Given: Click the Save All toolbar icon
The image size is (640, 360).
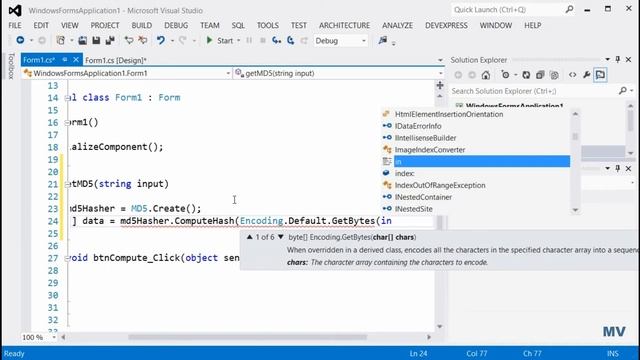Looking at the screenshot, I should (110, 40).
